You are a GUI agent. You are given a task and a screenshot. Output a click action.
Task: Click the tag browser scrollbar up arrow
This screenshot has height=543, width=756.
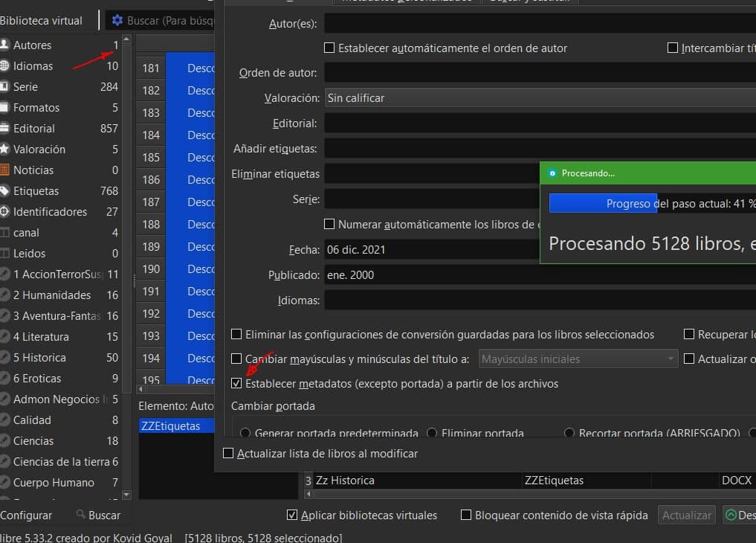(126, 39)
